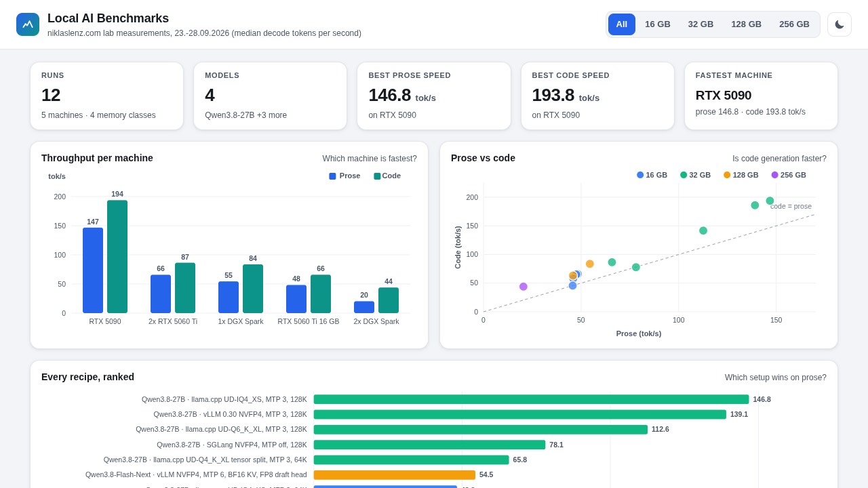Viewport: 868px width, 488px height.
Task: Click the 'RTX 5090' axis label
Action: (105, 321)
